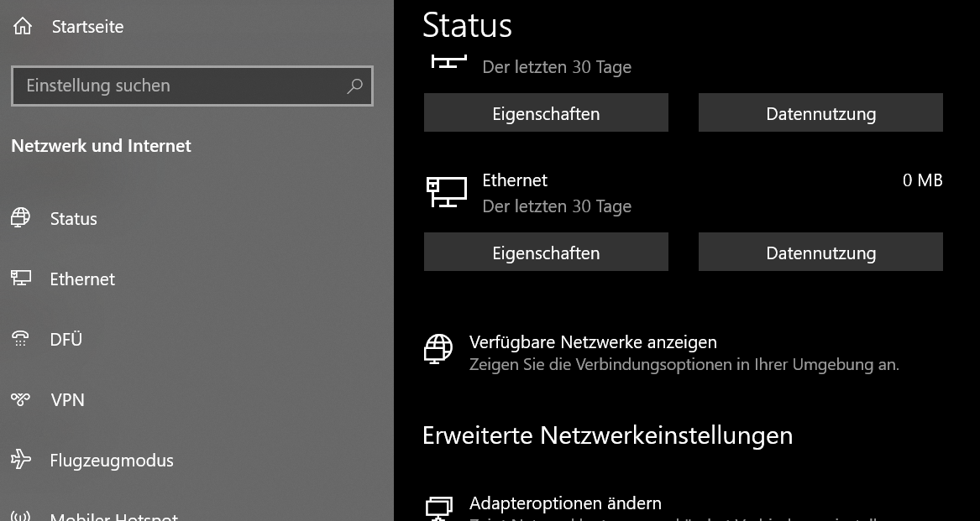The image size is (980, 521).
Task: Click the Ethernet adapter icon in Status
Action: click(x=446, y=192)
